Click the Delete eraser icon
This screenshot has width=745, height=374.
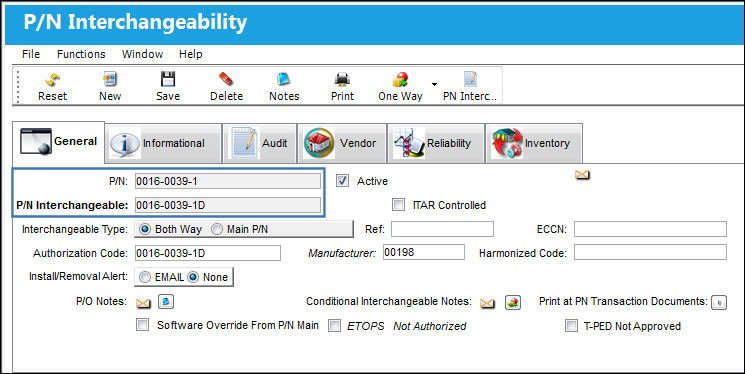coord(226,79)
